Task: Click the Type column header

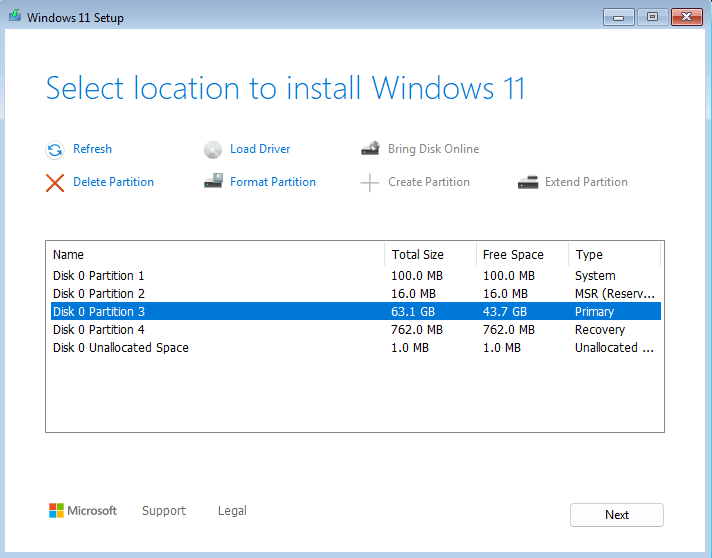Action: (x=614, y=254)
